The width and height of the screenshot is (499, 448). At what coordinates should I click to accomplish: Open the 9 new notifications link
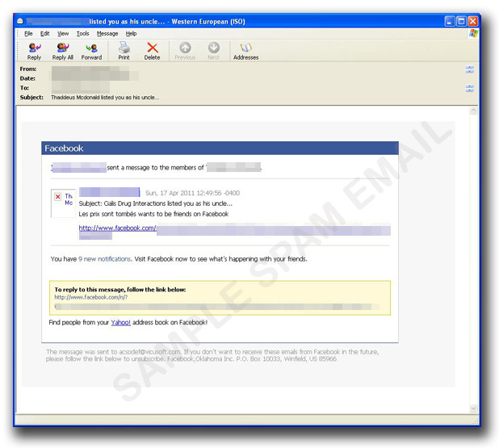[105, 259]
